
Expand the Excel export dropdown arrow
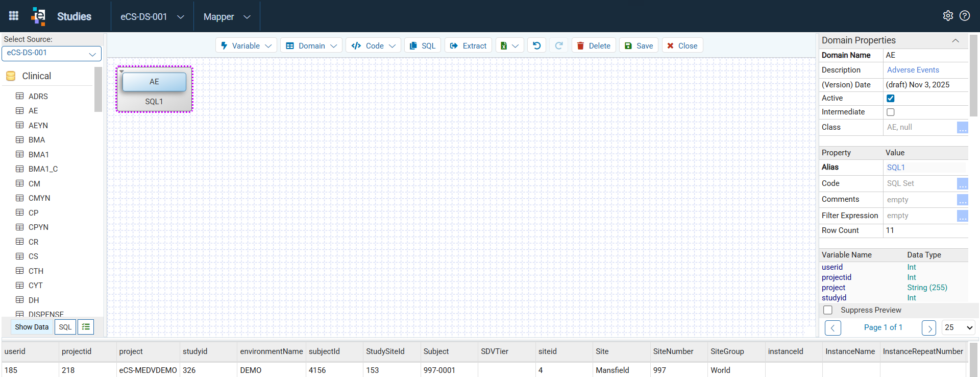click(x=516, y=46)
